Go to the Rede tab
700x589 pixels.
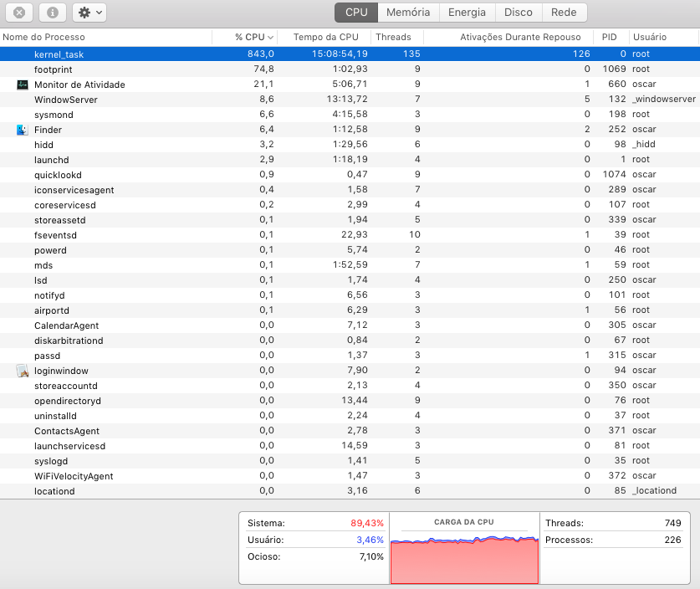click(x=564, y=13)
